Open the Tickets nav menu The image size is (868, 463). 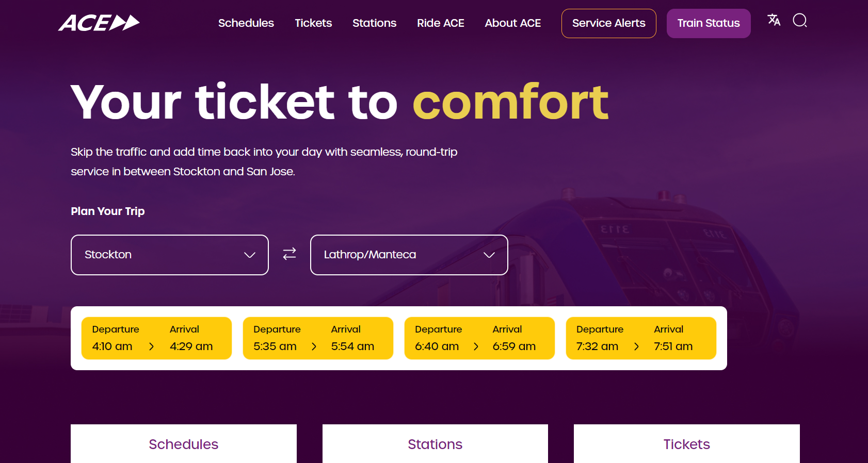(313, 23)
